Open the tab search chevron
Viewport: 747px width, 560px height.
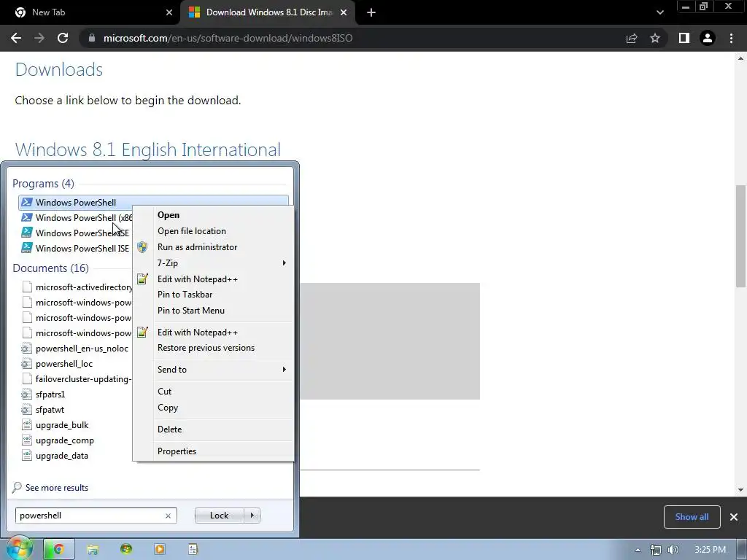(659, 12)
